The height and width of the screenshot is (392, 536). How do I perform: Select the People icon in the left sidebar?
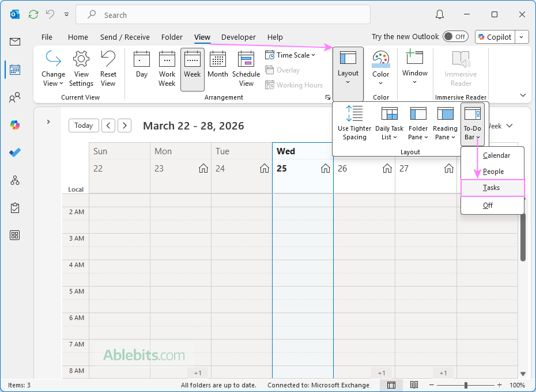pyautogui.click(x=14, y=97)
